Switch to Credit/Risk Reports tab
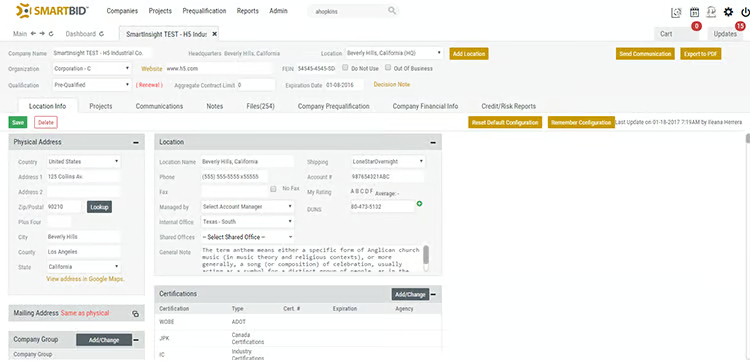 [508, 106]
